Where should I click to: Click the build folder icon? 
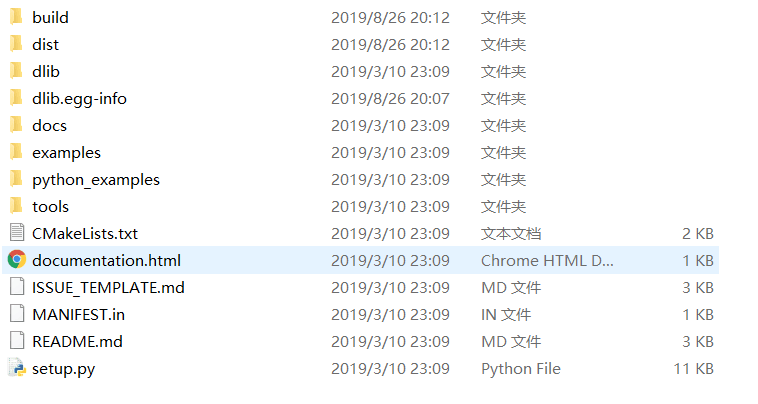coord(15,17)
